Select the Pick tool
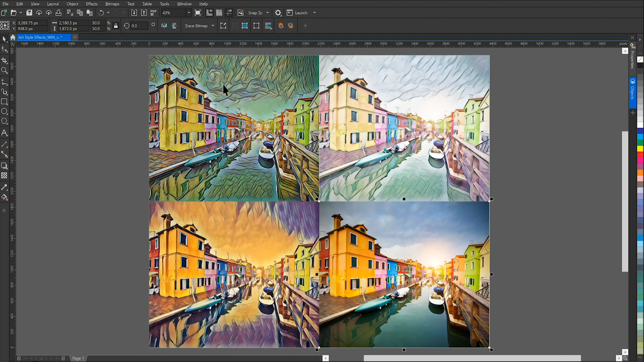Image resolution: width=644 pixels, height=362 pixels. pyautogui.click(x=4, y=39)
